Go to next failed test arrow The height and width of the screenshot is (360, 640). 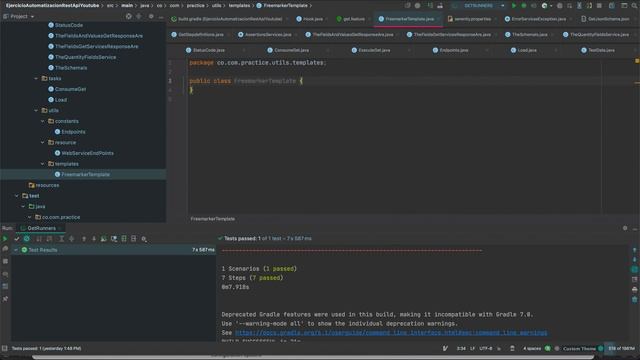tap(93, 239)
